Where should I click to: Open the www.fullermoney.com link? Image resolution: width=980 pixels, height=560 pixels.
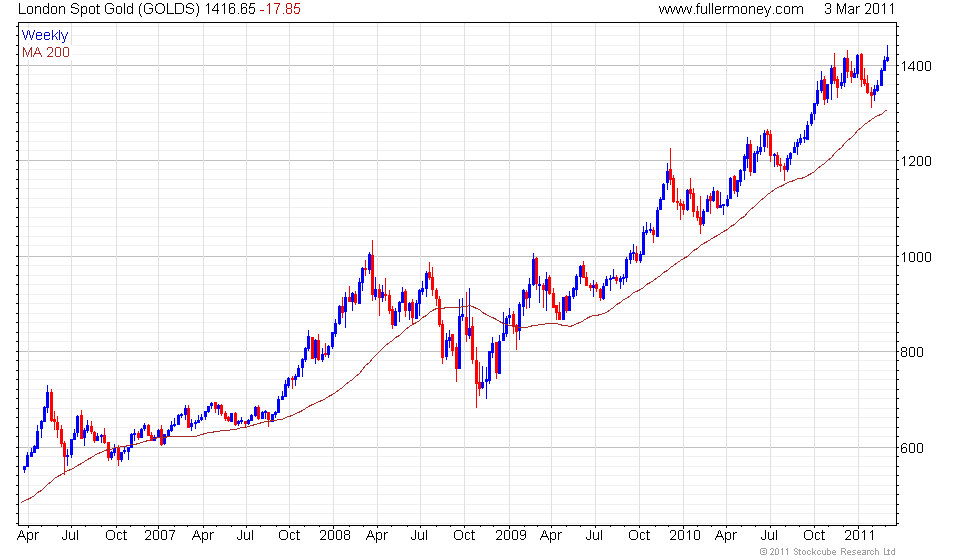[731, 9]
